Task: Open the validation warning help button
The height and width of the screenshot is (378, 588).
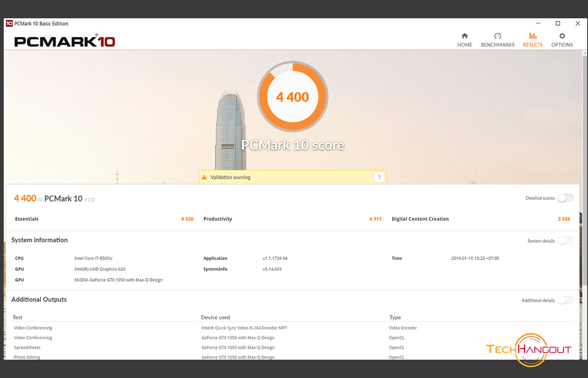Action: 379,177
